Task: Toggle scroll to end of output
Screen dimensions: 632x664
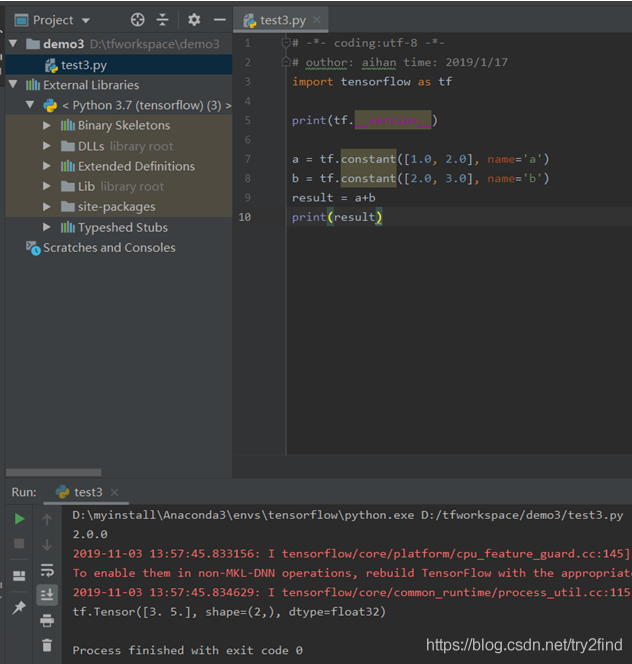Action: coord(47,595)
